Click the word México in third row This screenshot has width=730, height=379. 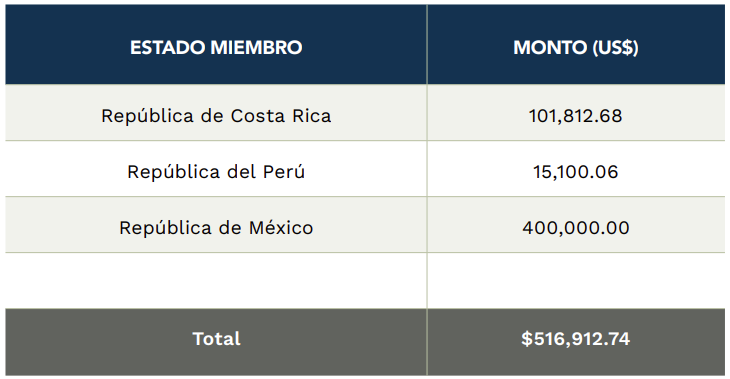pyautogui.click(x=281, y=228)
